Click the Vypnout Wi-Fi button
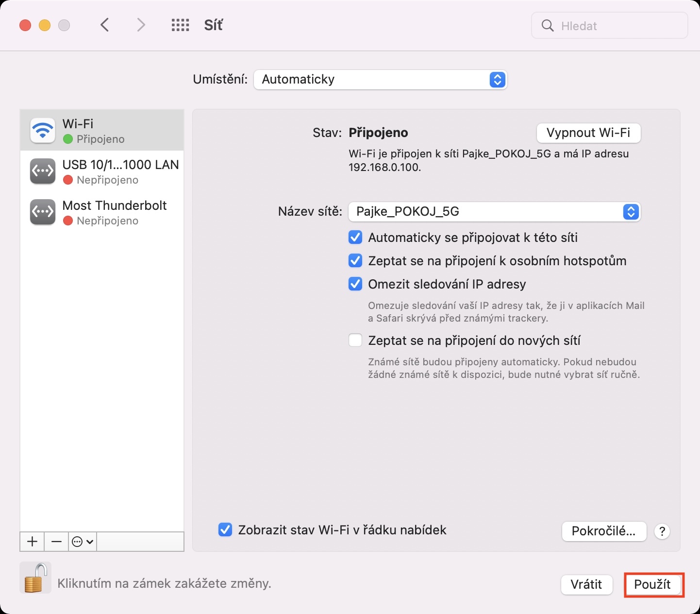Screen dimensions: 700x614 point(588,133)
